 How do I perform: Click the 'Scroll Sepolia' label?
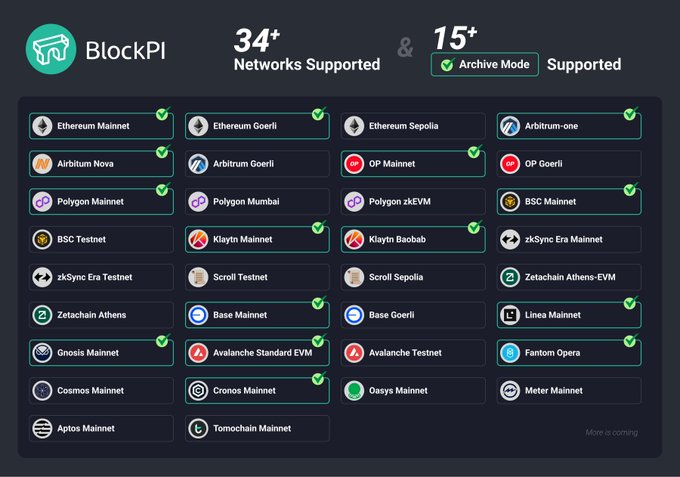(396, 277)
